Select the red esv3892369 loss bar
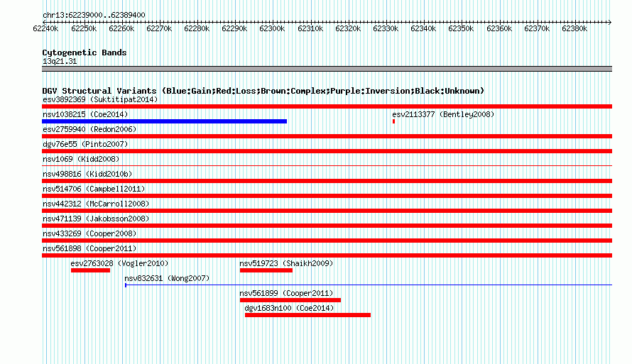This screenshot has height=364, width=632. [x=327, y=106]
